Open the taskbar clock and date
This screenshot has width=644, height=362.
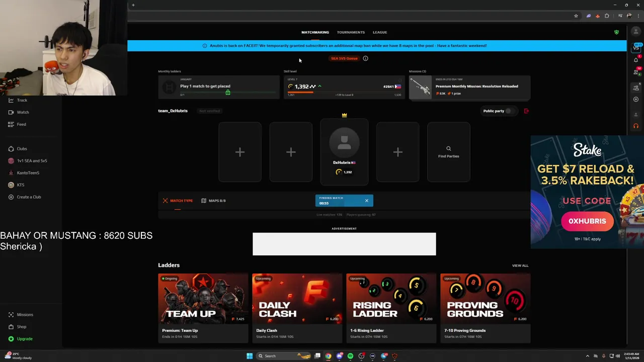[x=632, y=356]
